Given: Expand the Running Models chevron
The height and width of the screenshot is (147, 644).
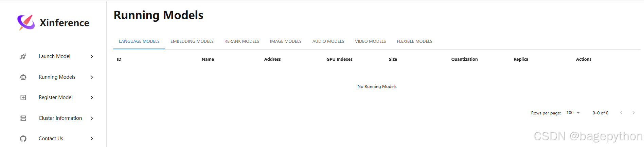Looking at the screenshot, I should tap(92, 77).
